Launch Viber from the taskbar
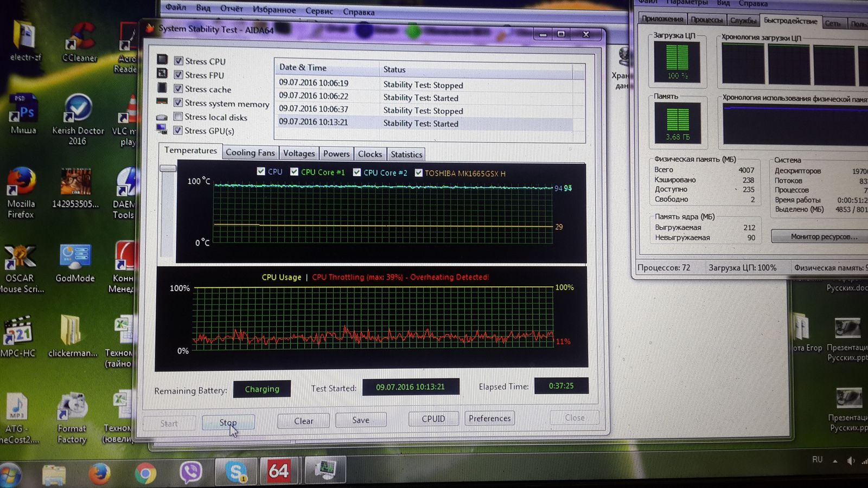The height and width of the screenshot is (488, 868). [x=190, y=472]
